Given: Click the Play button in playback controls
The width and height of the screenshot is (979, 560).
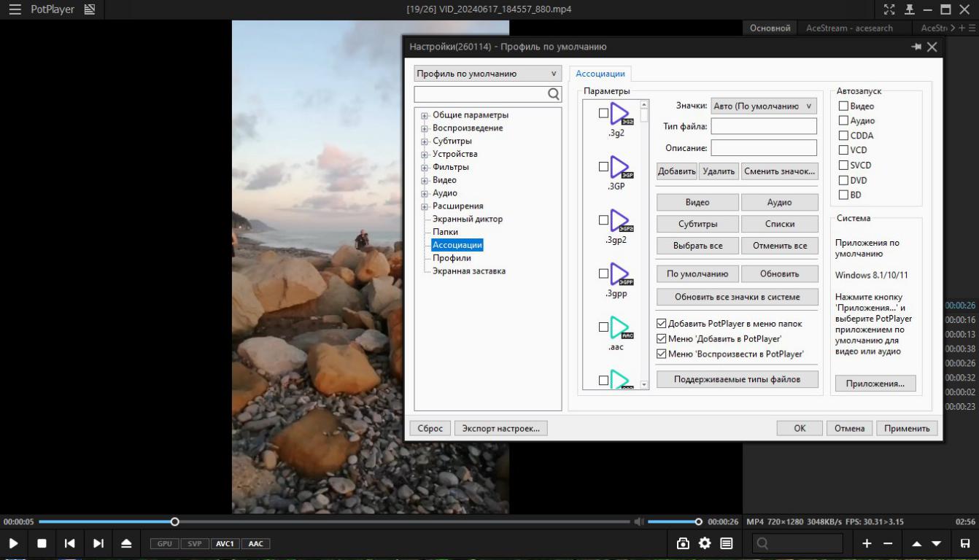Looking at the screenshot, I should 13,543.
